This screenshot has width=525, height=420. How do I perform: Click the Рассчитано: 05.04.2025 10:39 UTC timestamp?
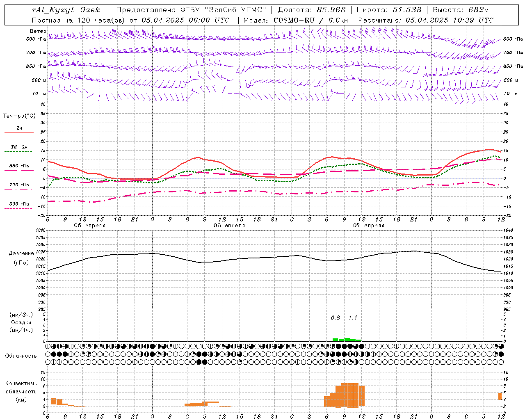[x=426, y=20]
